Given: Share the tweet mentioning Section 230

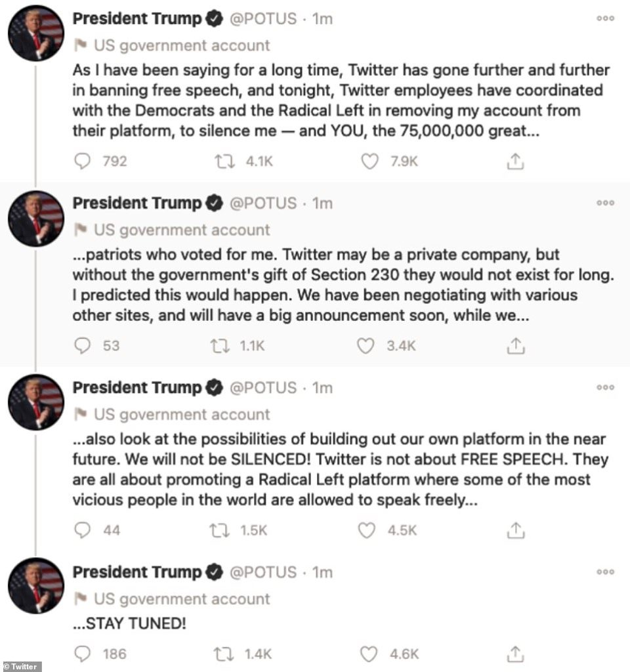Looking at the screenshot, I should (516, 346).
